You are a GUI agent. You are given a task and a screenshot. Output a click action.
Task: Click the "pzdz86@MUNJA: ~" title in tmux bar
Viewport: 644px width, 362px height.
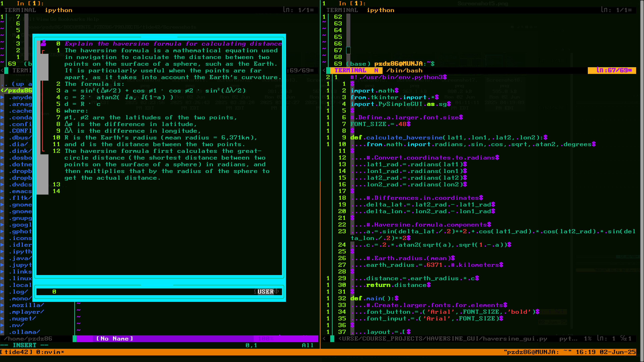[538, 352]
